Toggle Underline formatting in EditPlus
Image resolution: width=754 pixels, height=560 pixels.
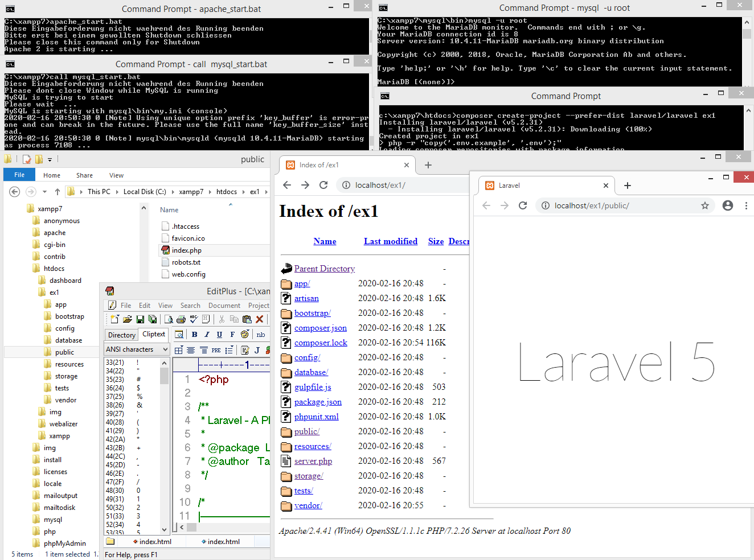[x=219, y=334]
